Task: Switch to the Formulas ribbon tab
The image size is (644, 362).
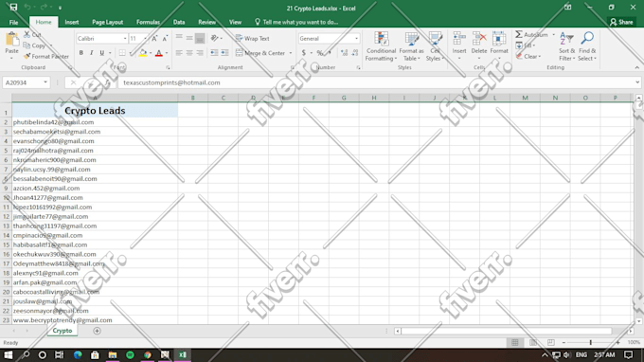Action: pyautogui.click(x=148, y=22)
